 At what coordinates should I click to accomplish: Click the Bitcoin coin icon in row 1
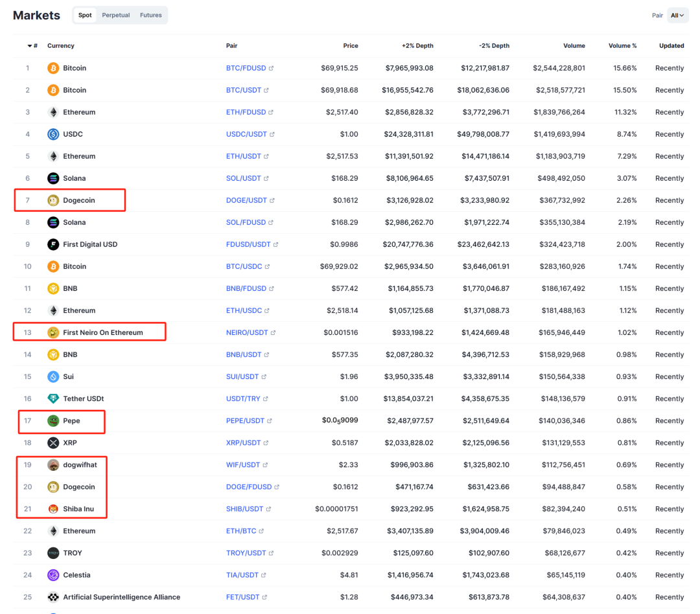52,68
